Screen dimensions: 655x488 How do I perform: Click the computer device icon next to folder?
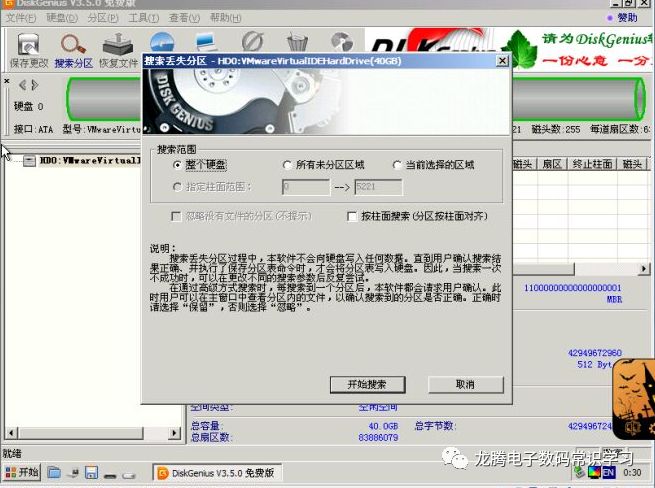74,473
